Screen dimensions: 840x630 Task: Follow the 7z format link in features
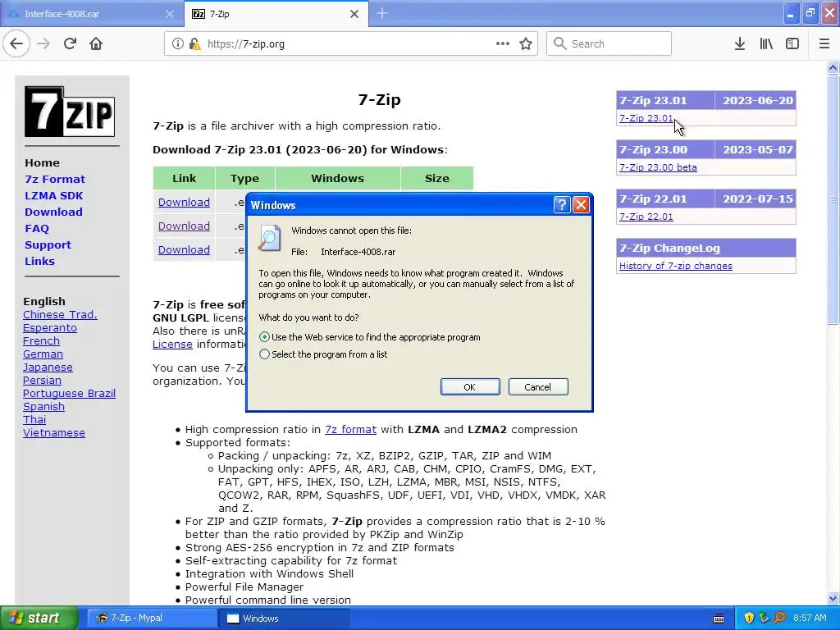click(350, 429)
